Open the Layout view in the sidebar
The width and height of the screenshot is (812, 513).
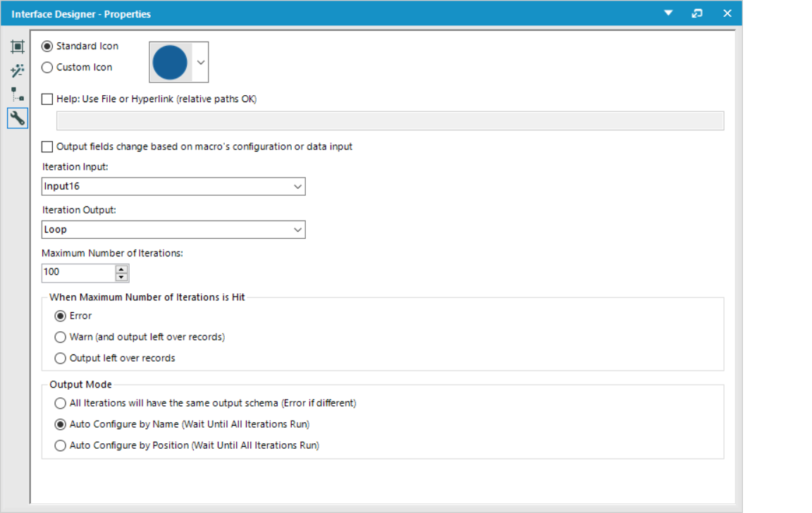[18, 46]
